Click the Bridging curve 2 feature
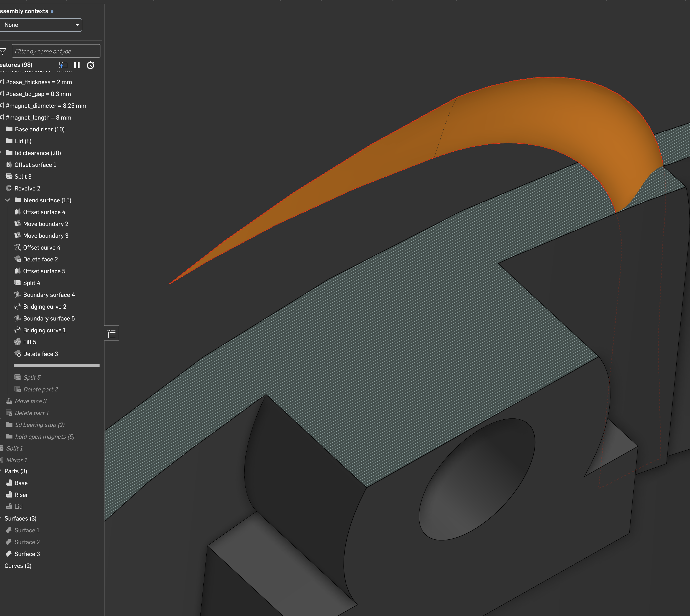 [x=44, y=307]
